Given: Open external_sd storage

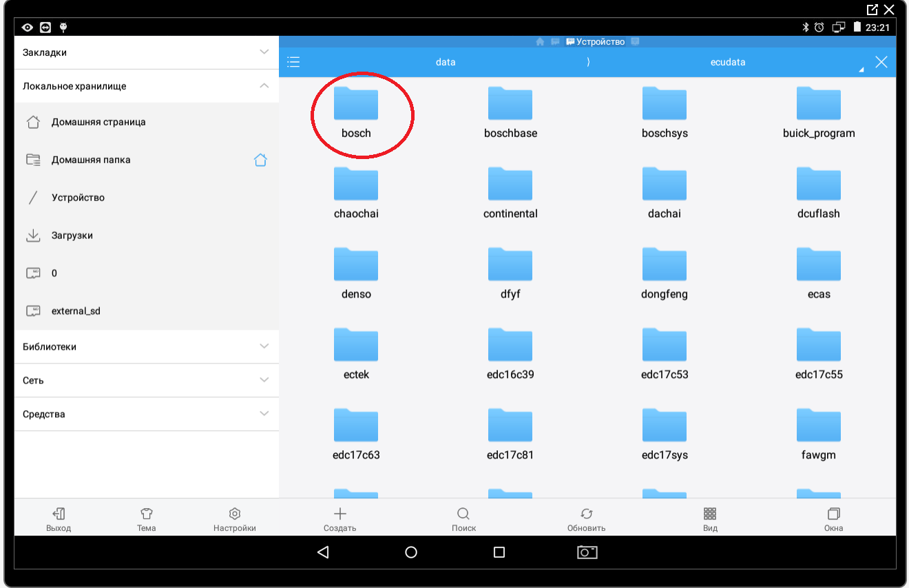Looking at the screenshot, I should click(147, 311).
